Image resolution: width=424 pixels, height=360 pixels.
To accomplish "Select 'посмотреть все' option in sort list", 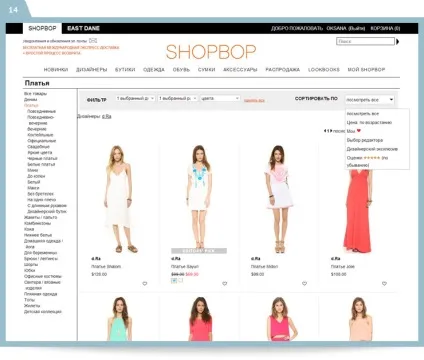I will pos(363,114).
